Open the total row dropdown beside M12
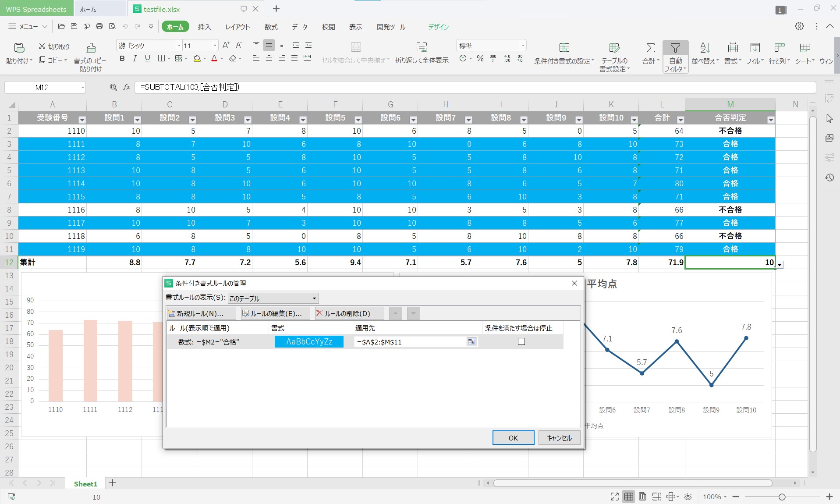 pos(780,265)
